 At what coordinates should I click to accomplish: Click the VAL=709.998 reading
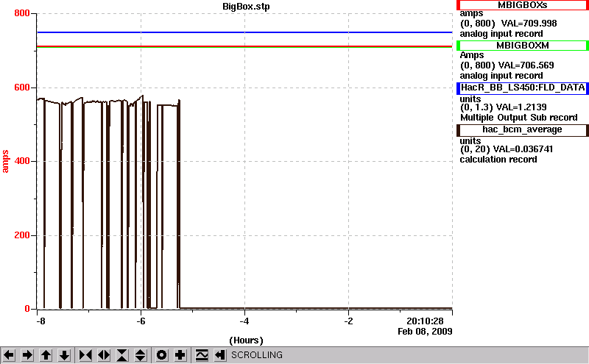pos(529,24)
